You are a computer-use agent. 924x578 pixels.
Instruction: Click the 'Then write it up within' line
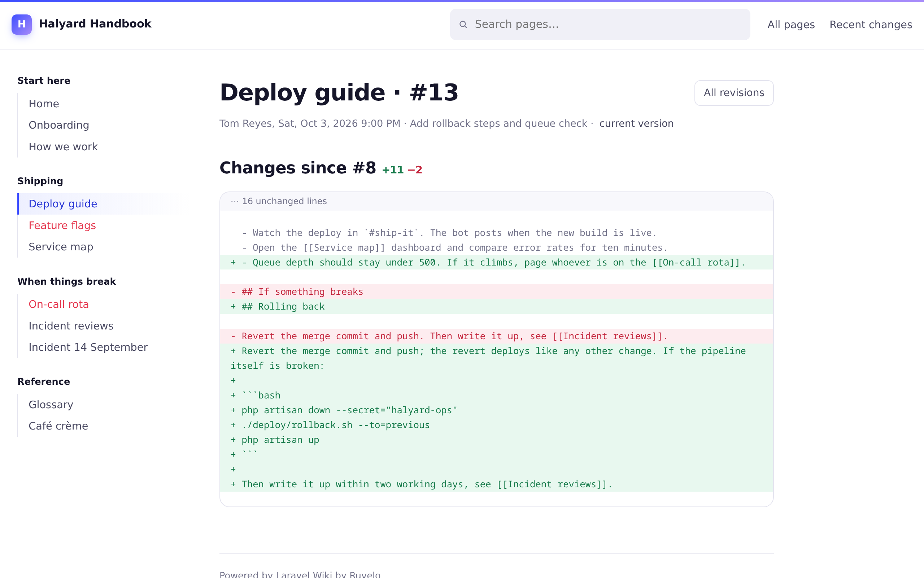[496, 484]
